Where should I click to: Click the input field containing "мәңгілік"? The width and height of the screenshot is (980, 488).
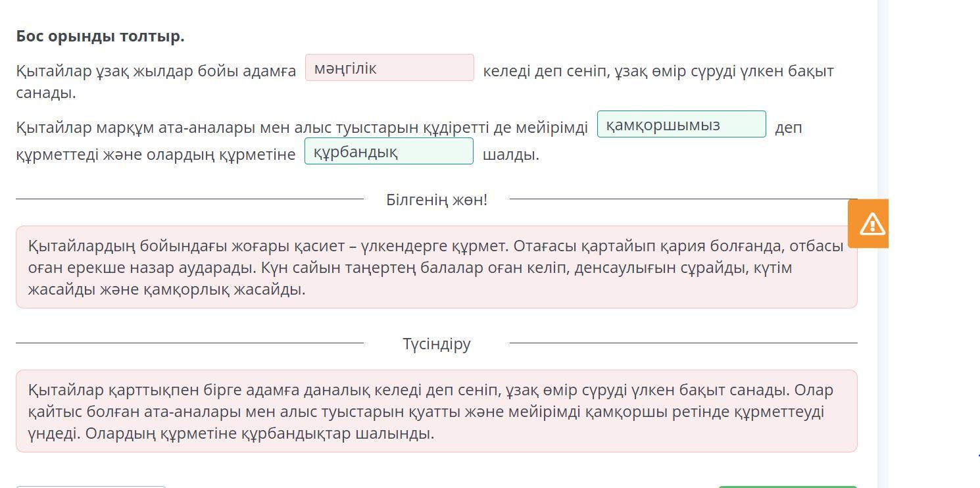[389, 68]
